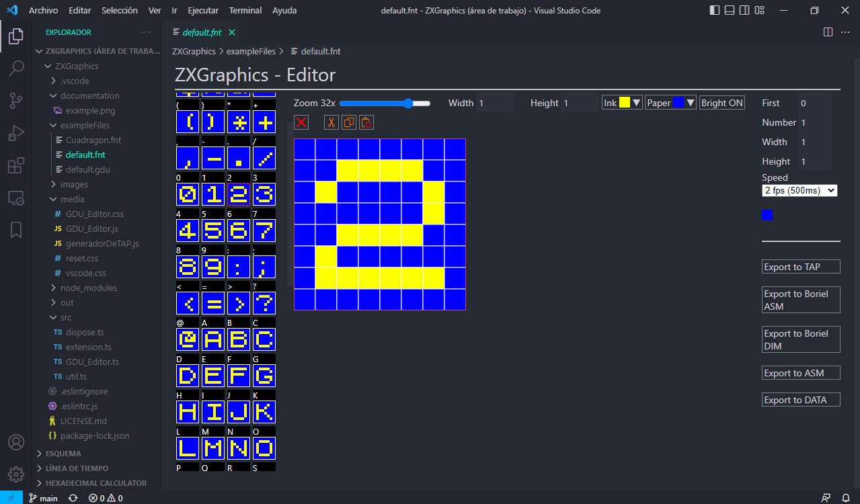Cut the current character with scissors icon
The image size is (860, 504).
tap(331, 122)
